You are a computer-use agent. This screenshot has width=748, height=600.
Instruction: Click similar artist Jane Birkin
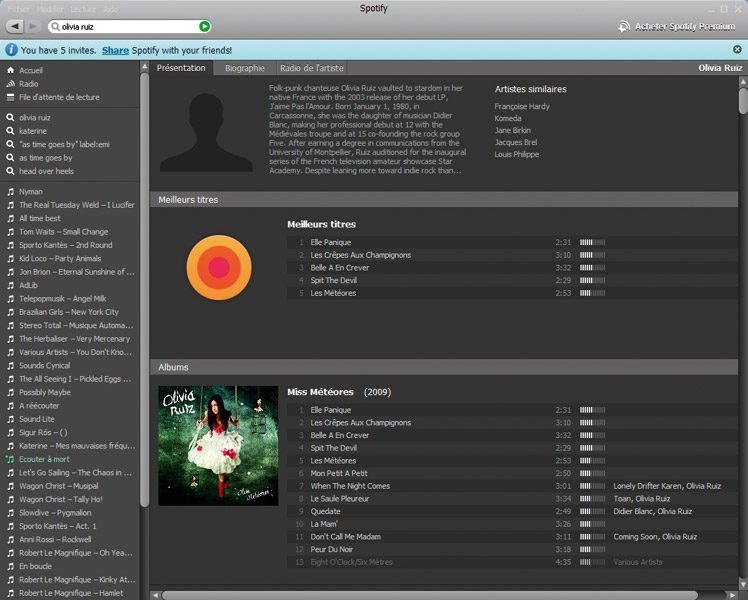512,130
